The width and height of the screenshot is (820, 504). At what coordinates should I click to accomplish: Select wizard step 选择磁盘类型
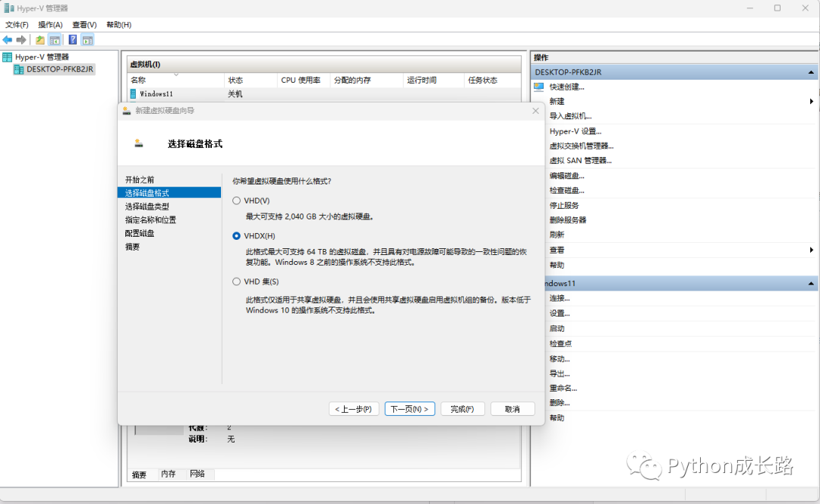tap(147, 206)
